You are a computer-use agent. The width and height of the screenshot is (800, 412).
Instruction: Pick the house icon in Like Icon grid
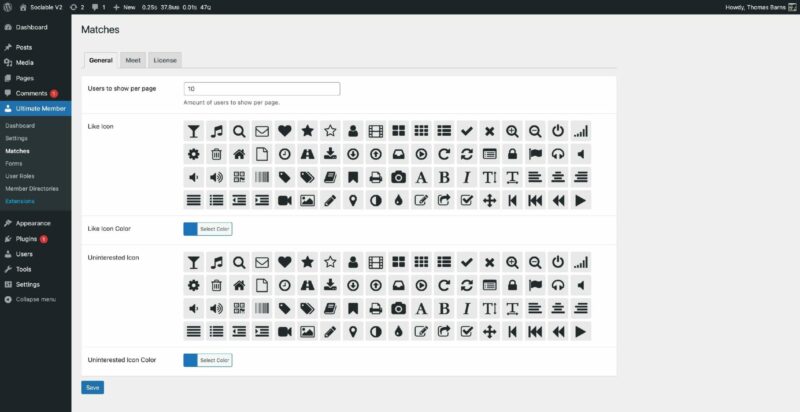click(x=239, y=154)
